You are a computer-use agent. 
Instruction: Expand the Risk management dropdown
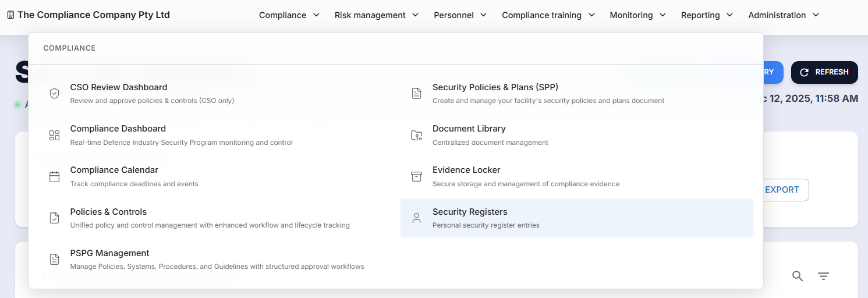(376, 15)
